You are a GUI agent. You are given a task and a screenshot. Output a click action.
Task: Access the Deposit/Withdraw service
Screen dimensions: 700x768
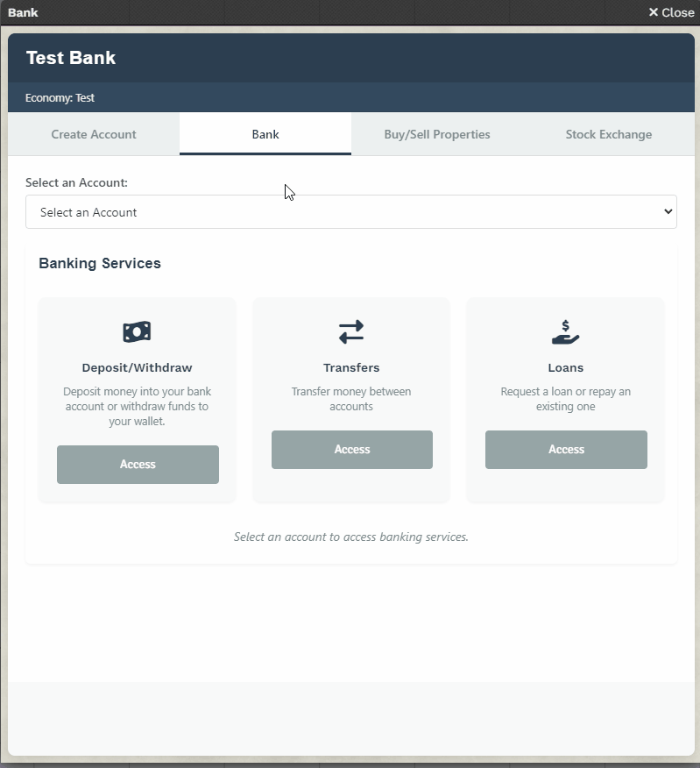pos(138,465)
